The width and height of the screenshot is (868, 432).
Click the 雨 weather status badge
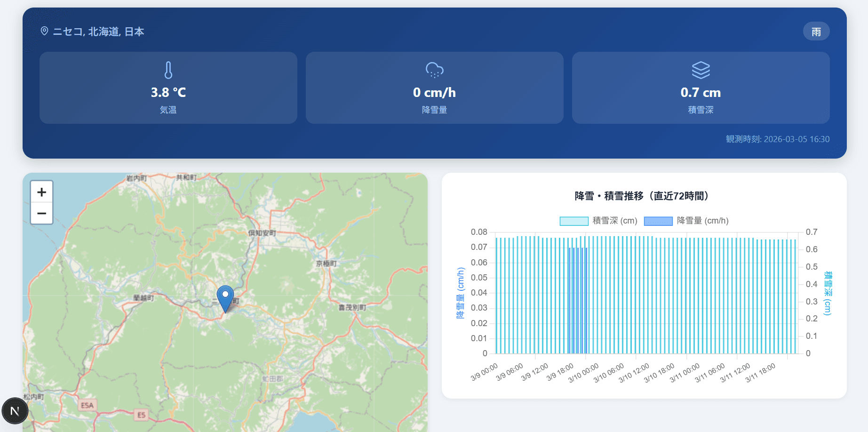(816, 32)
